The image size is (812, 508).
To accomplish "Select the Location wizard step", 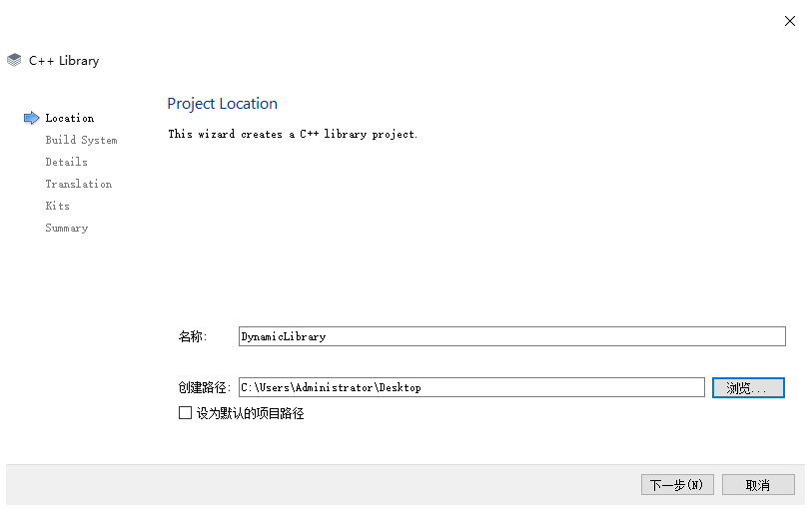I will coord(70,118).
